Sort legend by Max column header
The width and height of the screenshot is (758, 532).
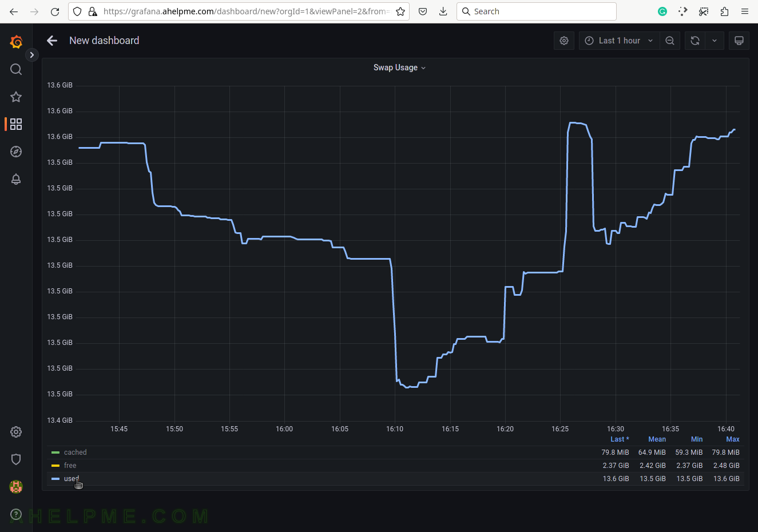[x=733, y=439]
